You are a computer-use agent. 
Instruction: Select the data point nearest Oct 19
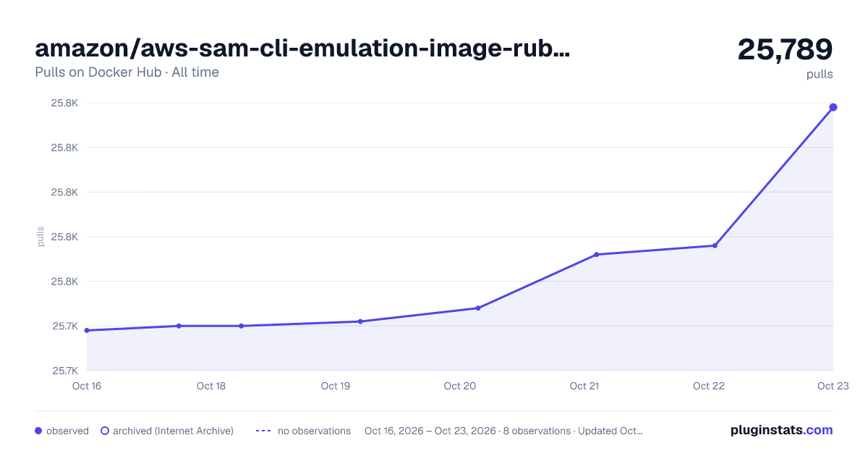point(360,321)
